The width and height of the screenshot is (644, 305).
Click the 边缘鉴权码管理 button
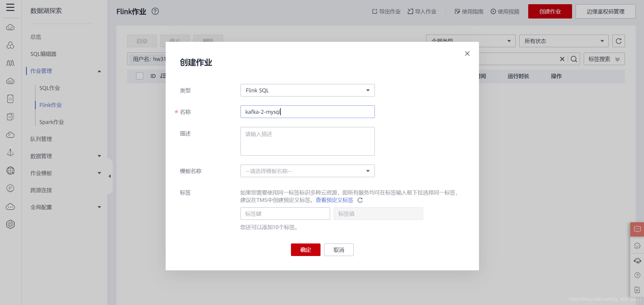606,11
